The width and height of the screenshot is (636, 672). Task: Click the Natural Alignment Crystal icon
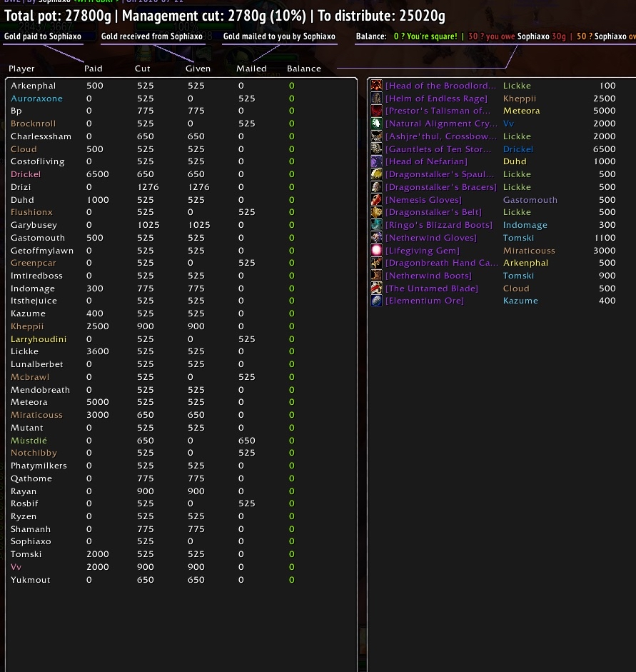tap(376, 124)
